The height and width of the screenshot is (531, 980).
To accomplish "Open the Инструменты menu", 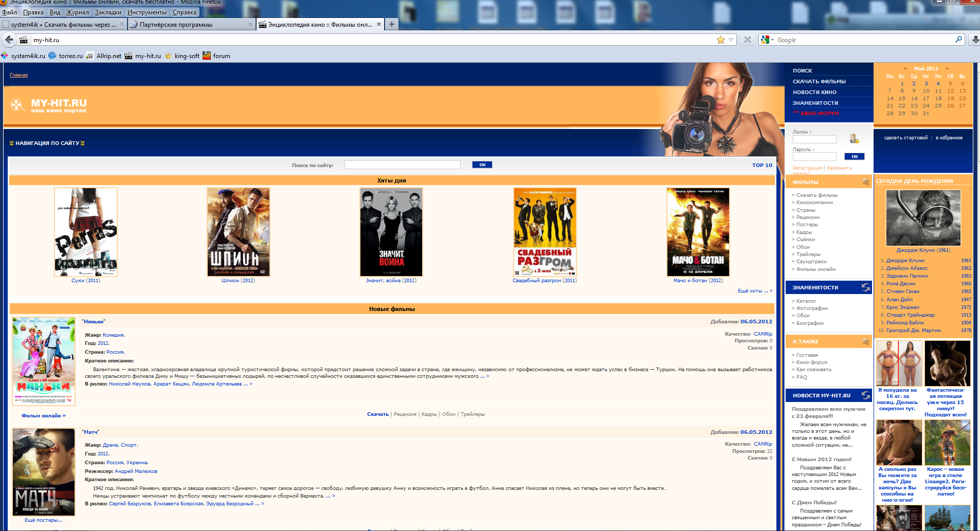I will pyautogui.click(x=147, y=12).
